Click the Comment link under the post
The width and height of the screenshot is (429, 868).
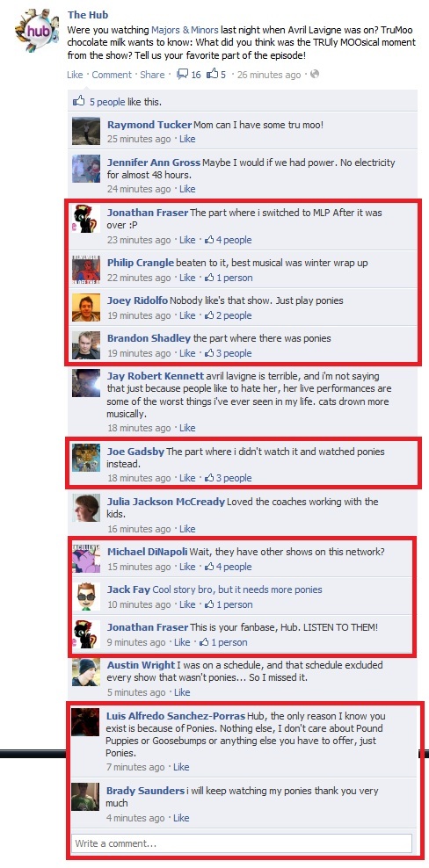[112, 75]
